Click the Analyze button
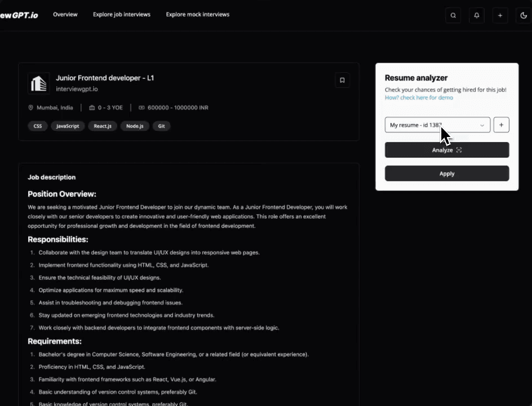Screen dimensions: 532x406 click(446, 150)
